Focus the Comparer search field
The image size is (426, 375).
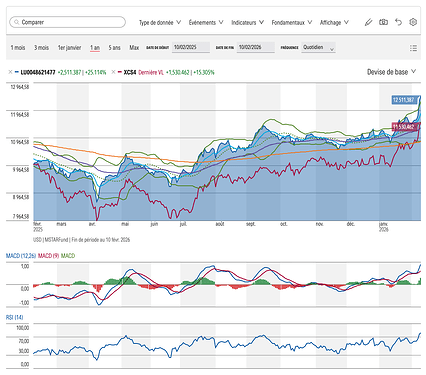tap(68, 22)
